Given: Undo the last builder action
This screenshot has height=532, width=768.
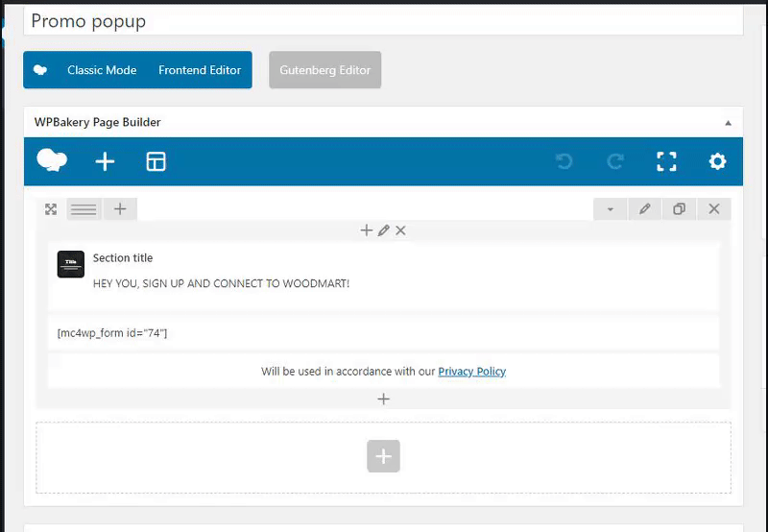Looking at the screenshot, I should coord(564,161).
